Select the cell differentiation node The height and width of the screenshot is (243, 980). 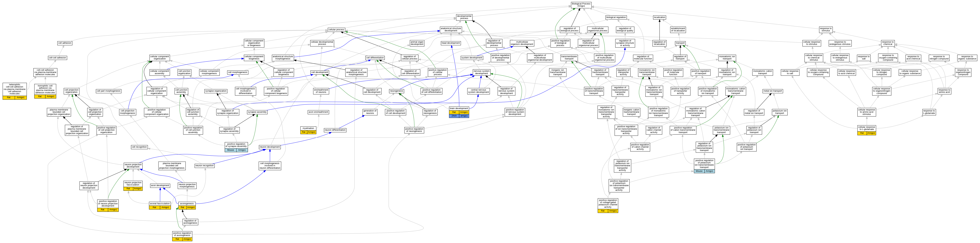375,58
